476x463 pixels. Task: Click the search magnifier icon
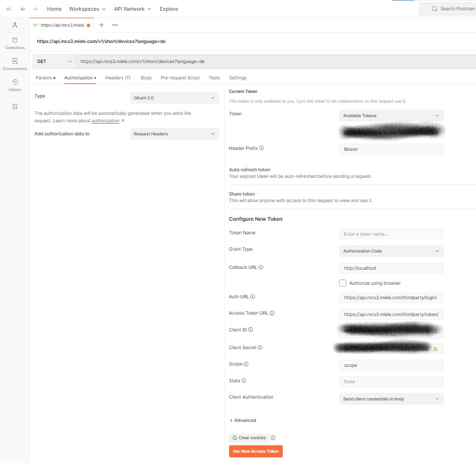coord(434,9)
